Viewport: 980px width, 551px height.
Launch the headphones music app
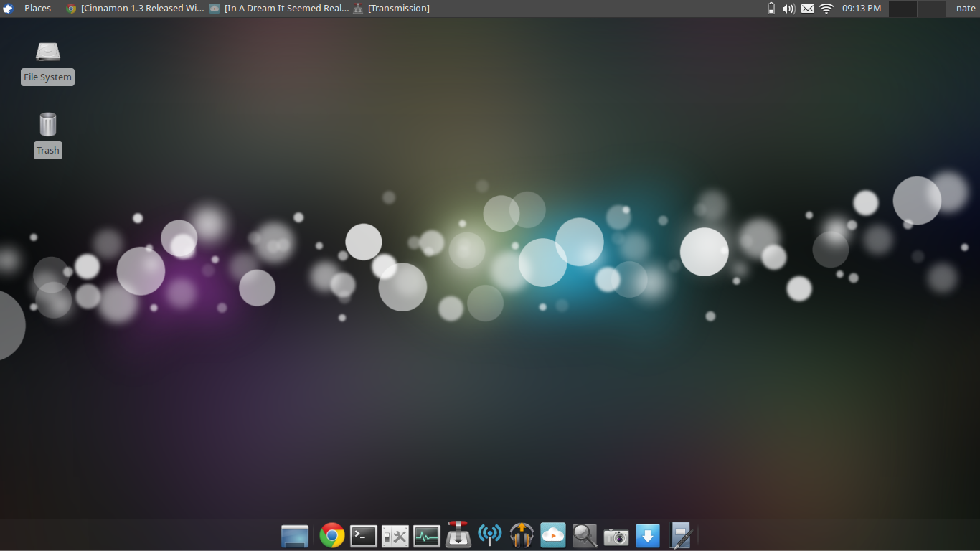[522, 534]
